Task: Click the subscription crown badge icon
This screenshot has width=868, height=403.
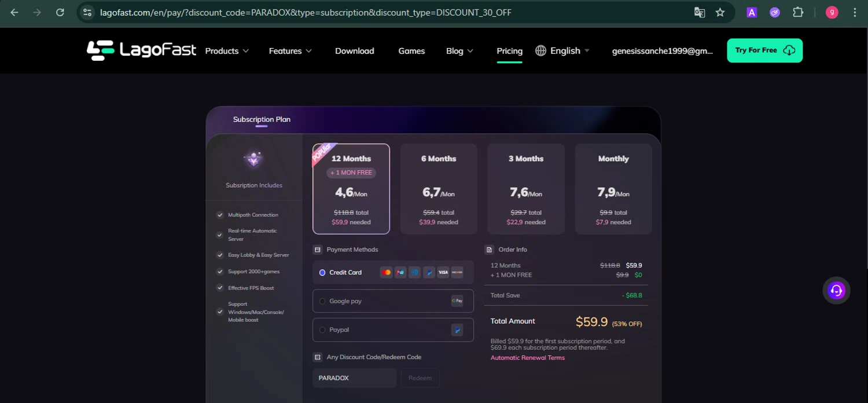Action: [253, 158]
